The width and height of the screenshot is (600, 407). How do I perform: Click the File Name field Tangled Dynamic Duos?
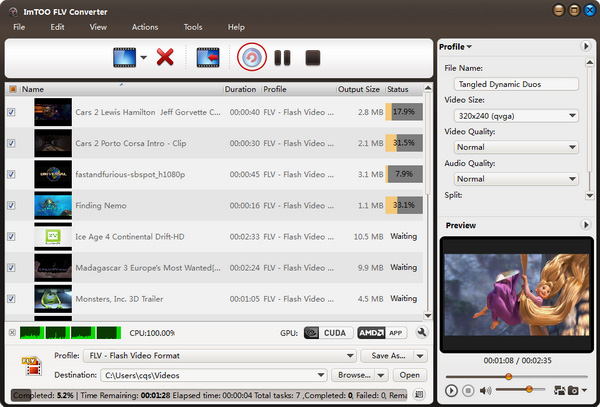pos(516,84)
